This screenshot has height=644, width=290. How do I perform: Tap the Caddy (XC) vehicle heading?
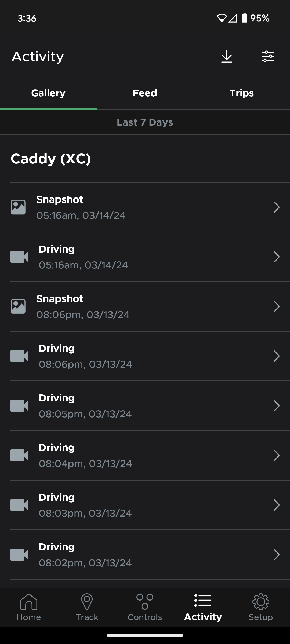pyautogui.click(x=51, y=159)
